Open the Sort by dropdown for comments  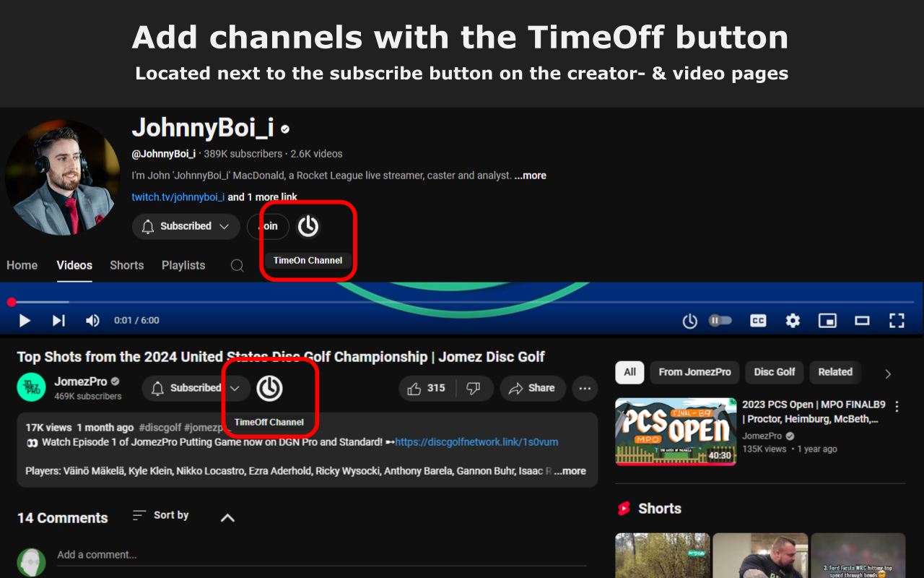[x=160, y=515]
